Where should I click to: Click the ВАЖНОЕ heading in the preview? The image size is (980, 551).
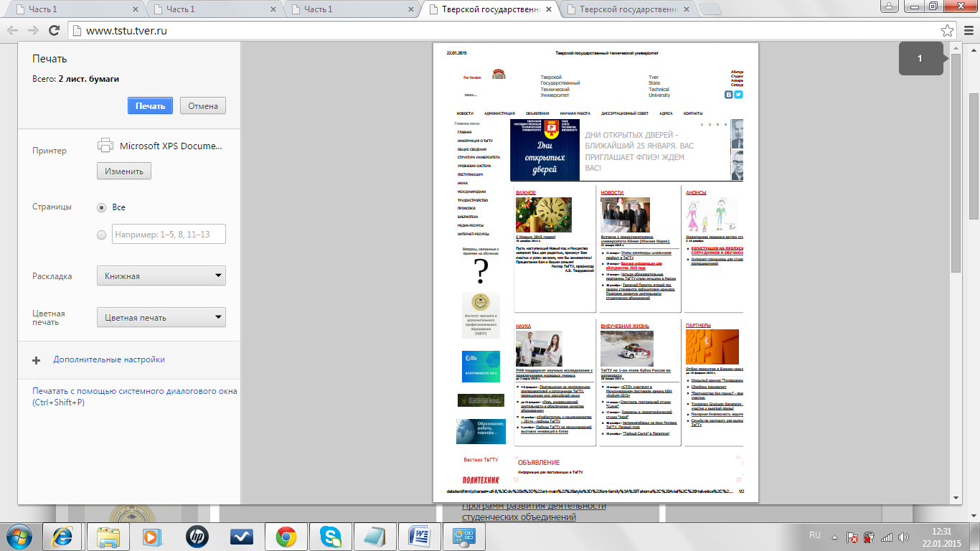coord(526,192)
